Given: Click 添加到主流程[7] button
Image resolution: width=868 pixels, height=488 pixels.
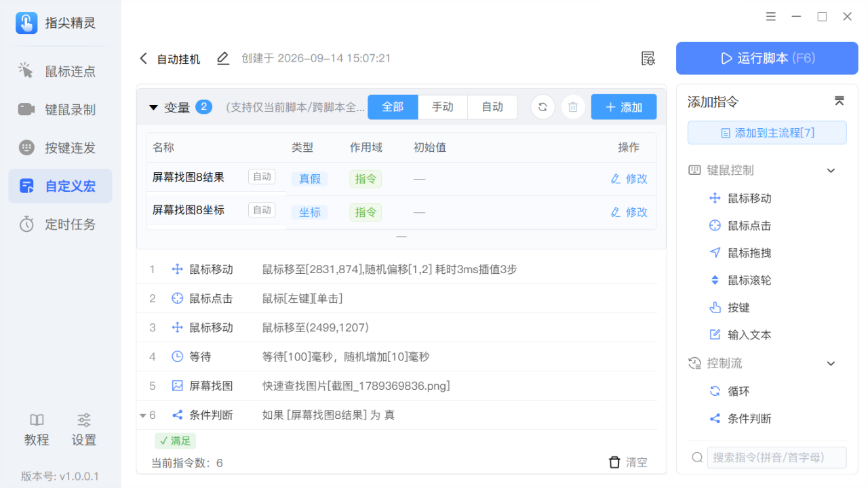Looking at the screenshot, I should tap(767, 133).
